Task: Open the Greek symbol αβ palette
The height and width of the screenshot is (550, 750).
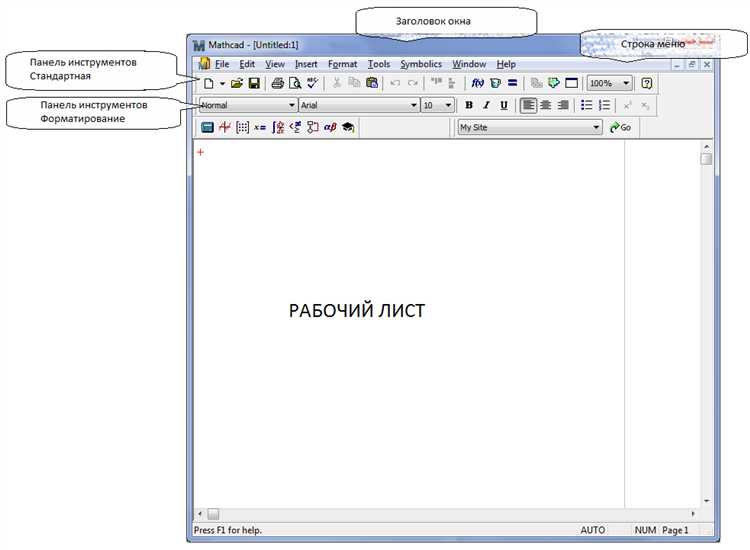Action: point(330,127)
